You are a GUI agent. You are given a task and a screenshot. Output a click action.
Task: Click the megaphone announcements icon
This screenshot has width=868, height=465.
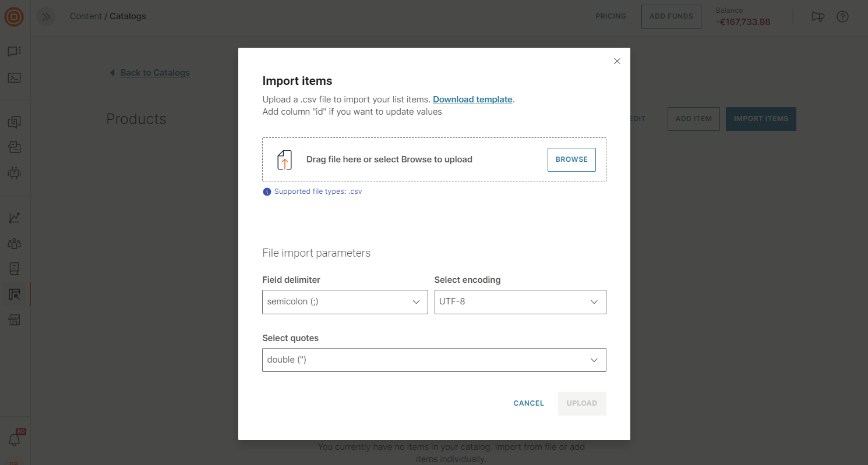818,16
